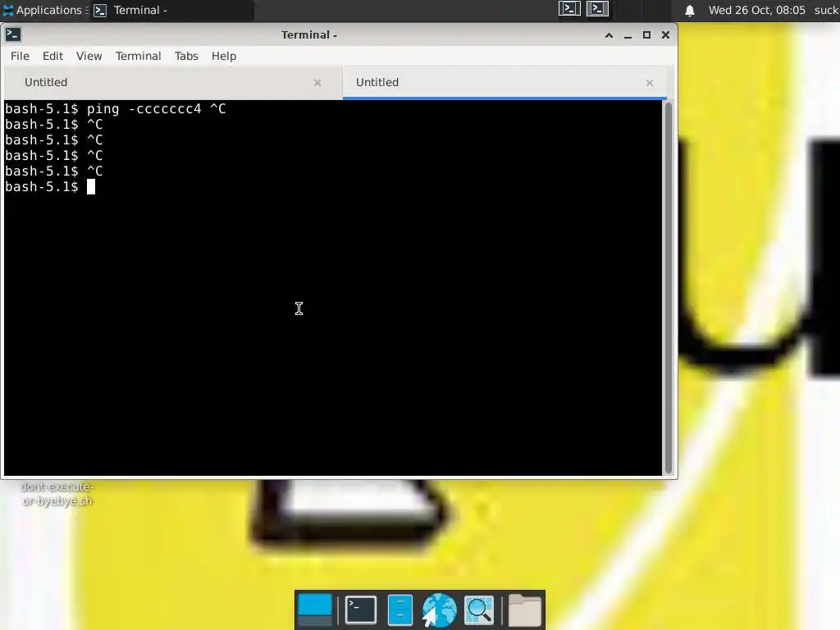This screenshot has height=630, width=840.
Task: Click the terminal vertical scrollbar
Action: (x=668, y=288)
